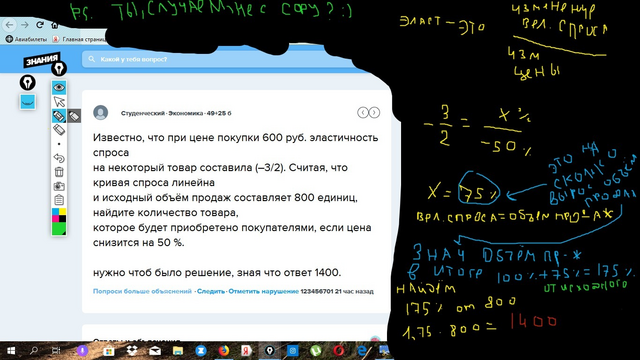Select the eraser tool in the pen toolbar
640x360 pixels.
coord(59,130)
